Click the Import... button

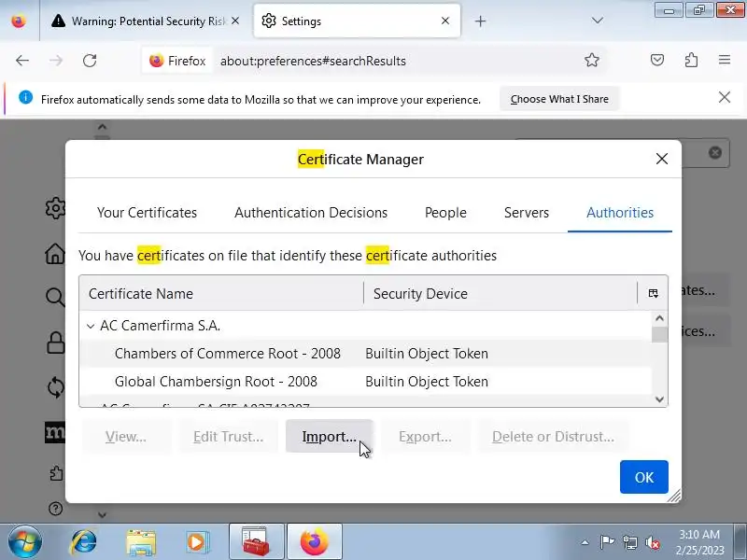click(x=330, y=436)
